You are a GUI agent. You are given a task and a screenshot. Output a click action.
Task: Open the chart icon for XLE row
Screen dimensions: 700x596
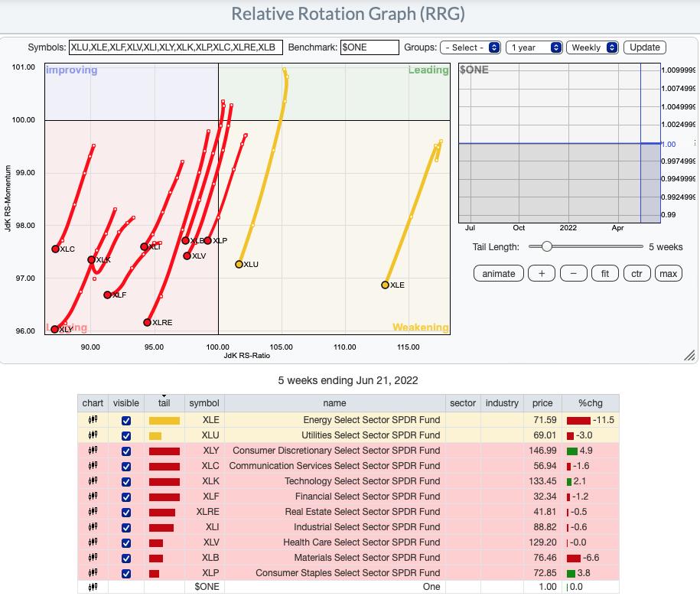pos(93,420)
